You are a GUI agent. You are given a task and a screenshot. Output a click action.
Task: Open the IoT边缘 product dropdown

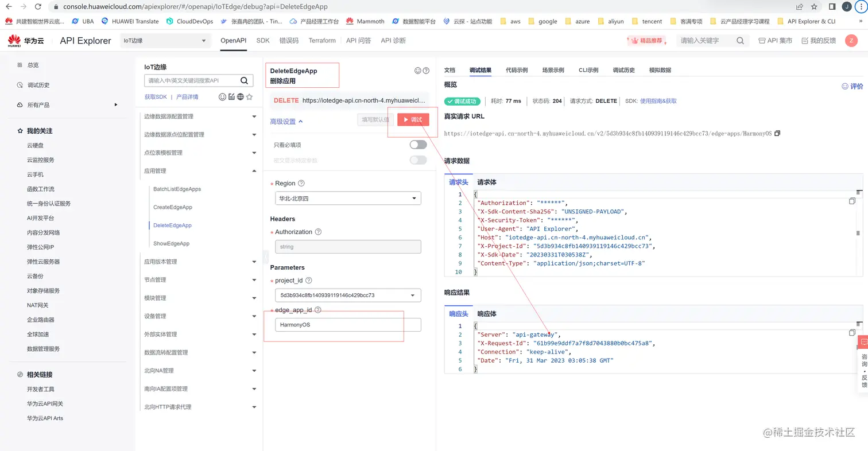click(165, 41)
